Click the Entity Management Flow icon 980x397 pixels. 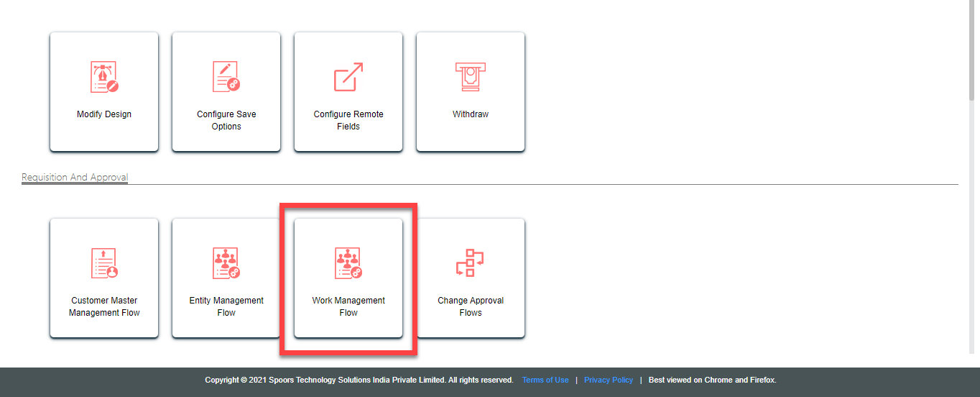click(x=226, y=263)
